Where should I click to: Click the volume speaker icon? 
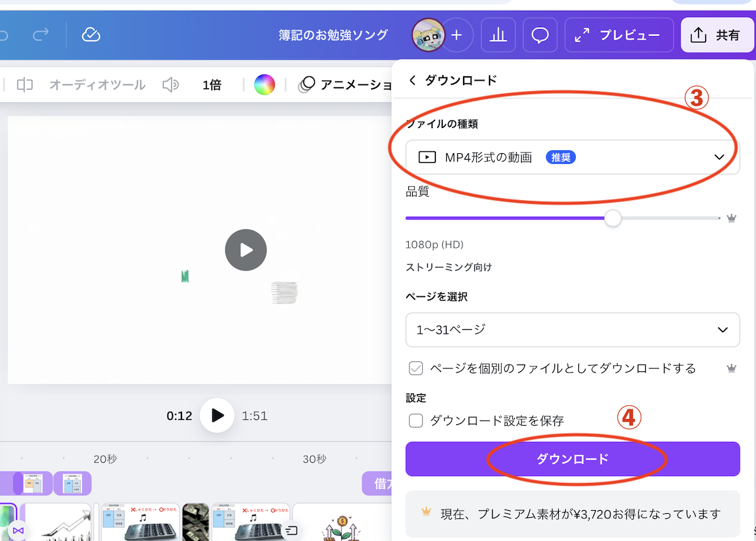[x=170, y=85]
